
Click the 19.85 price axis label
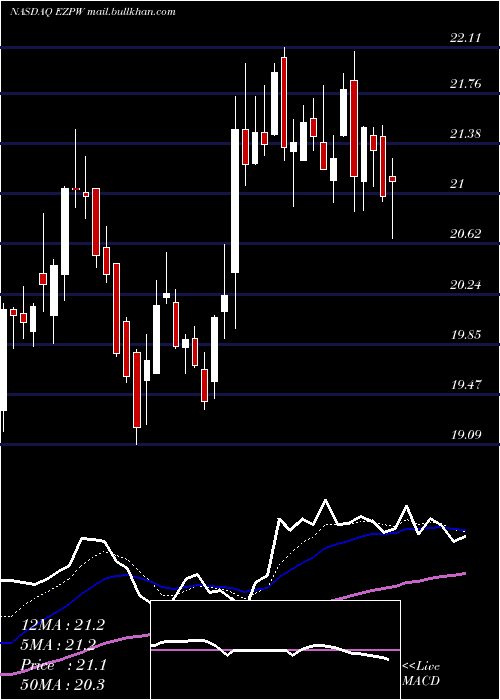click(x=466, y=334)
